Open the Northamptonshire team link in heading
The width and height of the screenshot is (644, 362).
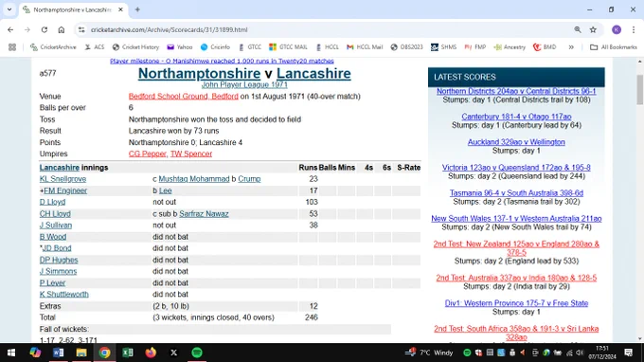pos(199,74)
